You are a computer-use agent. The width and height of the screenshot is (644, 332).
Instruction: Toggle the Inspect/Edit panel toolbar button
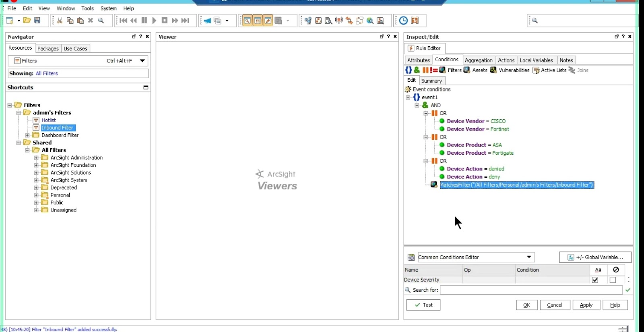[268, 21]
